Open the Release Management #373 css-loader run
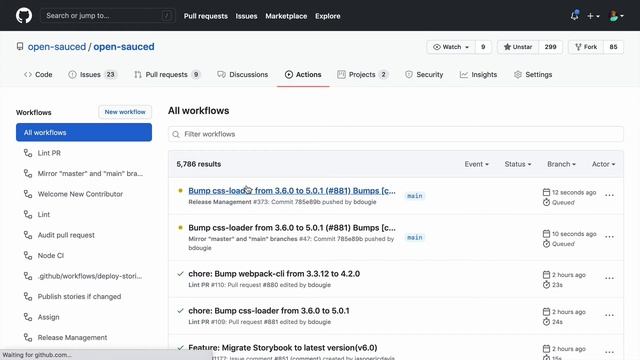This screenshot has height=360, width=640. [292, 191]
